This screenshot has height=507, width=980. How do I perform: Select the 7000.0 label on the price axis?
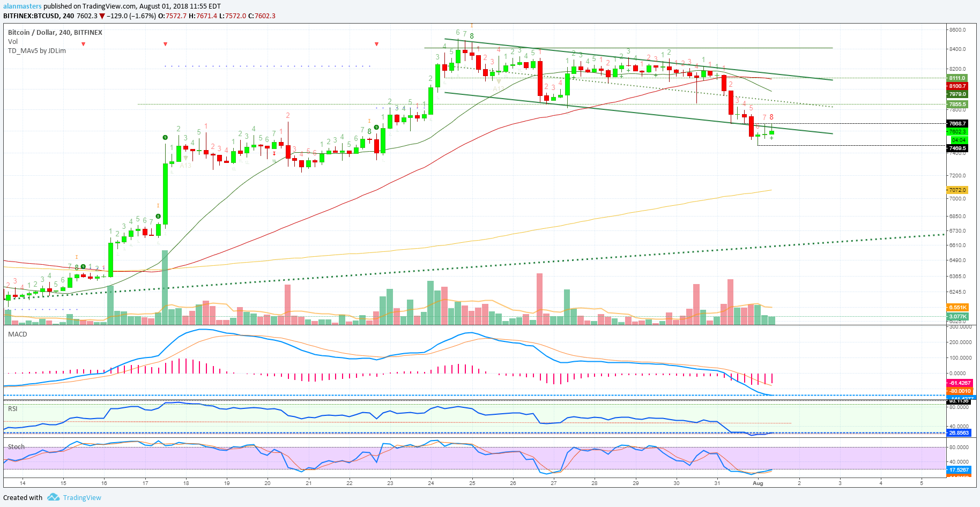[957, 198]
